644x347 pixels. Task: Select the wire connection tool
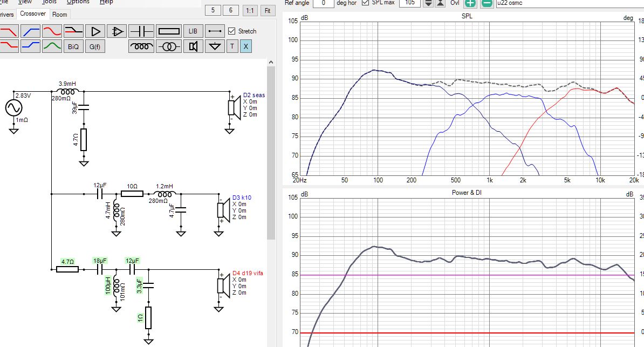click(x=215, y=31)
